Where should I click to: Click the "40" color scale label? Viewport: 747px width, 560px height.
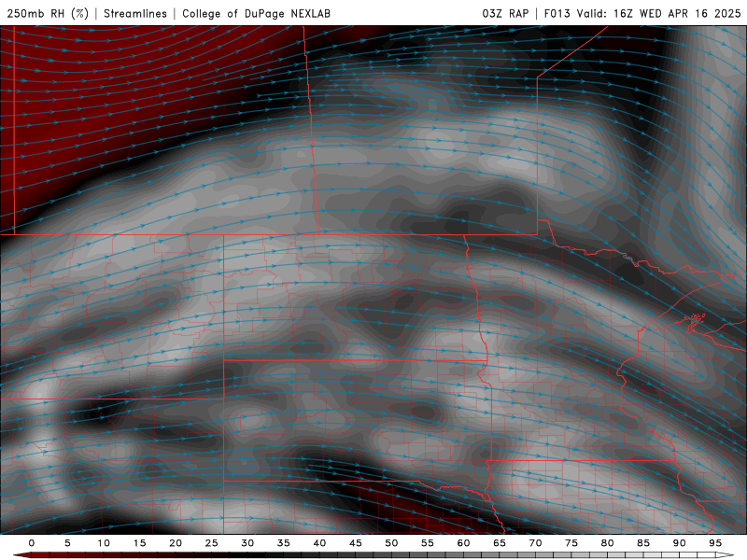(x=319, y=543)
